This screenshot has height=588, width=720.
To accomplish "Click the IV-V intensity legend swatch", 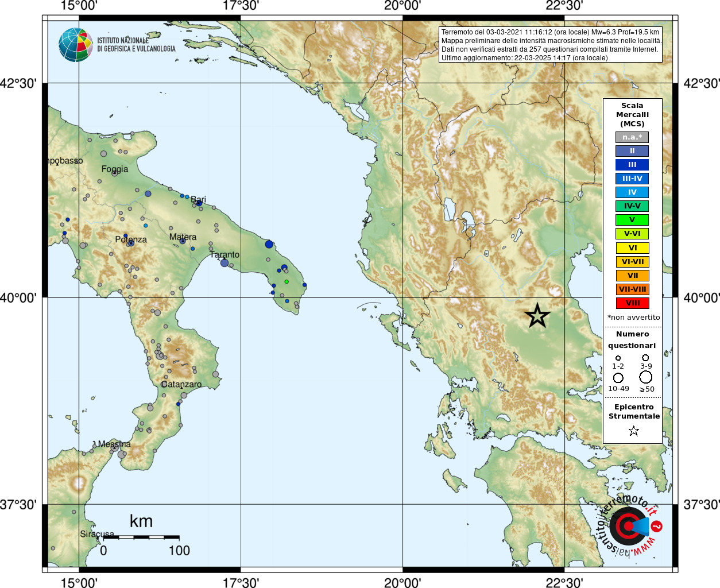I will coord(632,206).
